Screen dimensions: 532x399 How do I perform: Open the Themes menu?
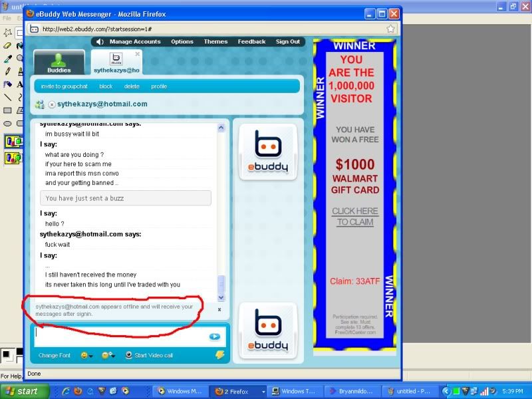pyautogui.click(x=215, y=42)
